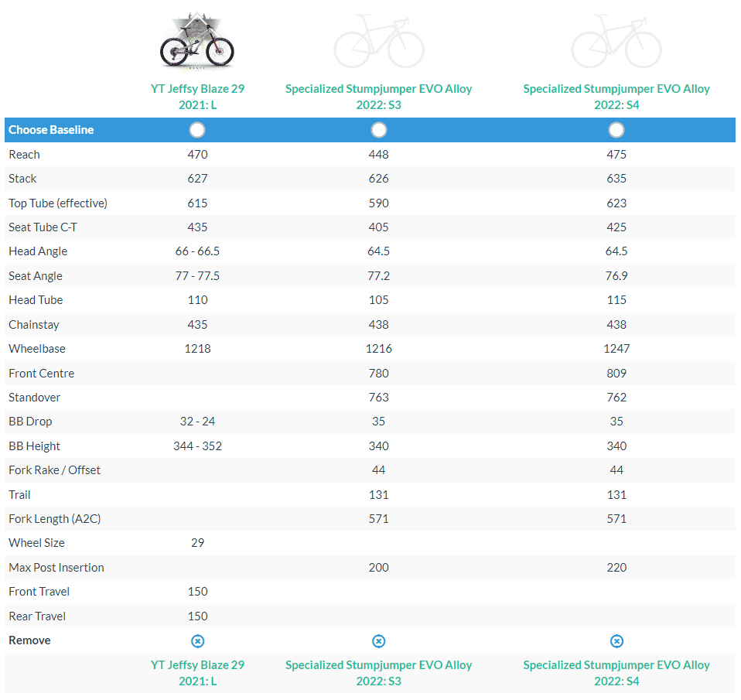The width and height of the screenshot is (741, 700).
Task: Click stack value 627
Action: (x=197, y=179)
